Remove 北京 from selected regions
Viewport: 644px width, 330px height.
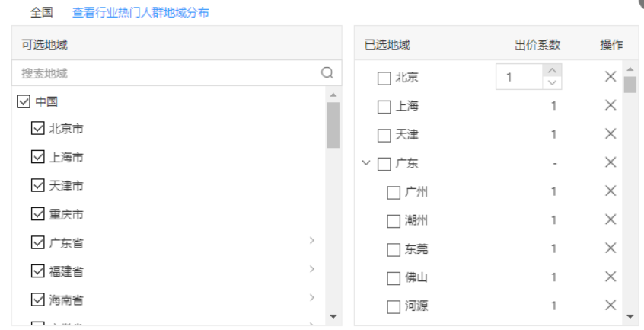(611, 76)
